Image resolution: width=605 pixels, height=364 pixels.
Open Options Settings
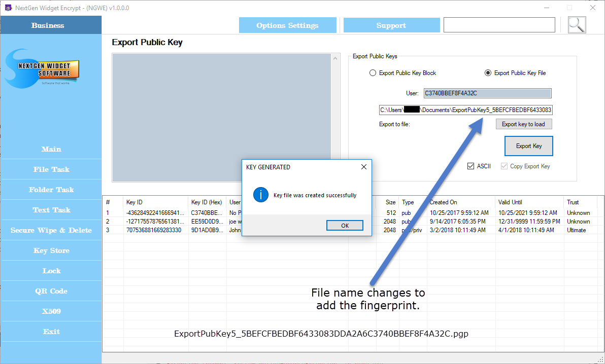coord(287,25)
